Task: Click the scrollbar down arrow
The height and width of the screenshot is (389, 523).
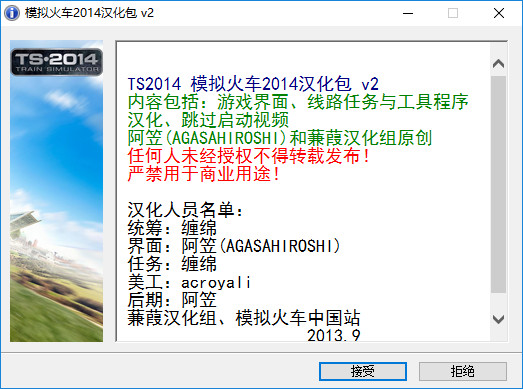Action: click(x=498, y=319)
